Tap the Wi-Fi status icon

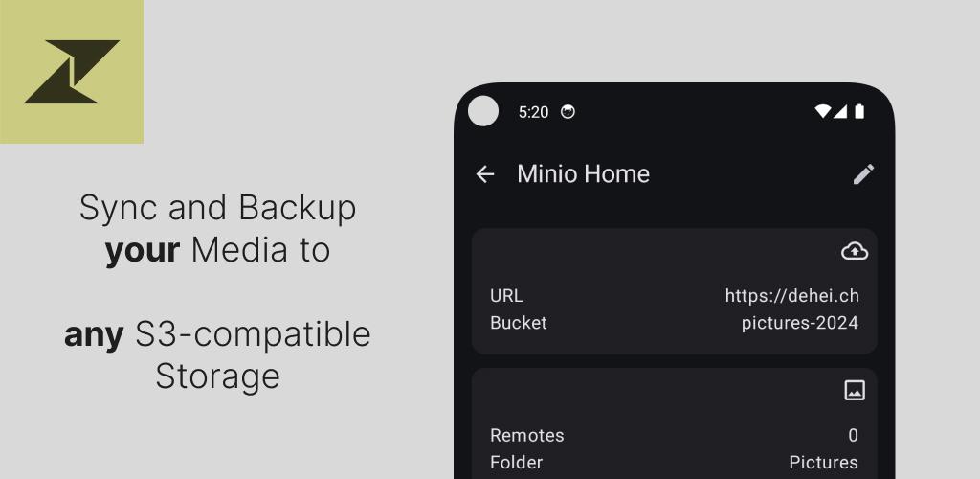(x=822, y=111)
